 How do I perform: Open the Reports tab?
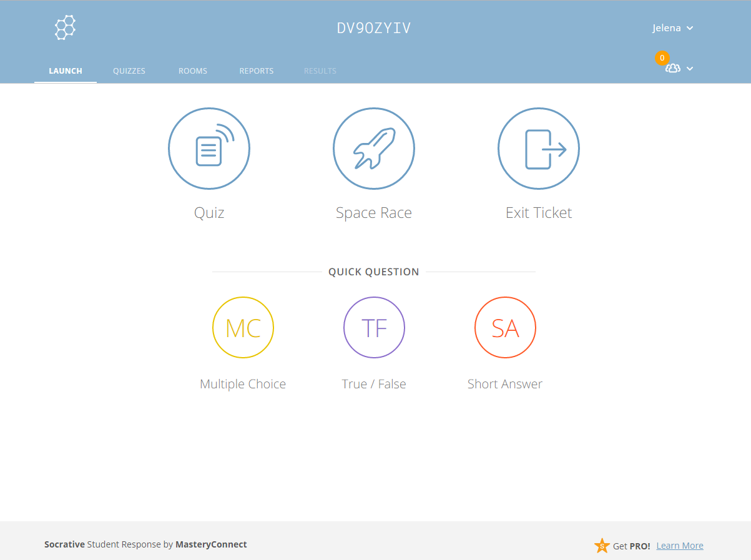257,71
